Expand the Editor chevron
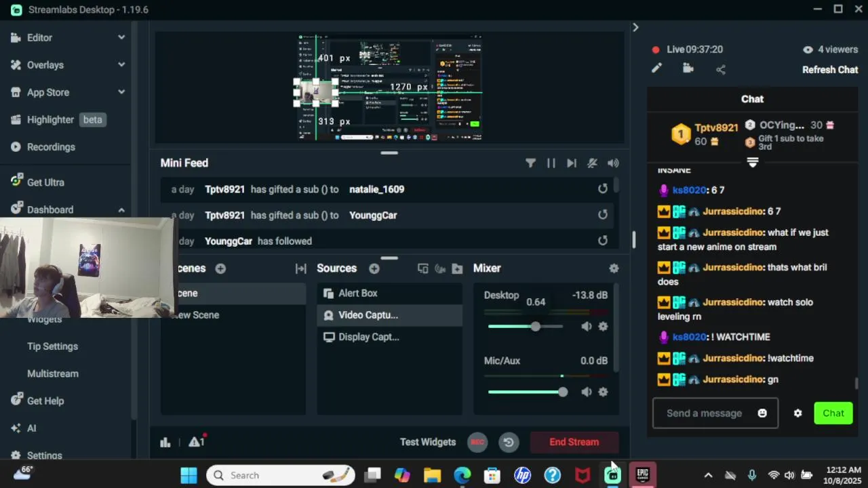 [x=121, y=37]
